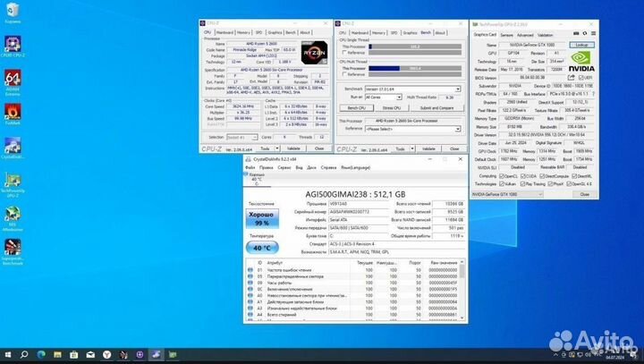Click CPU Single Thread This Processor bar
Screen dimensions: 644x364
point(415,47)
